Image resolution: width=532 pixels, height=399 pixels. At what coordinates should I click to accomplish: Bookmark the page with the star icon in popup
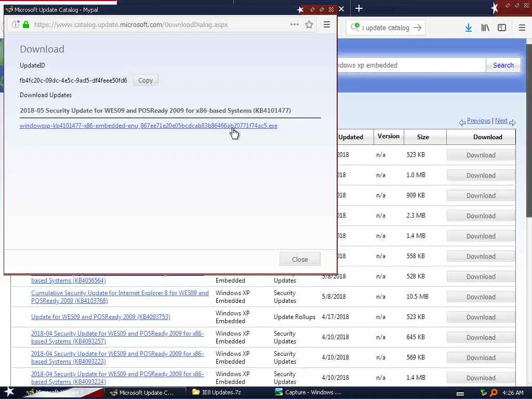click(x=309, y=24)
